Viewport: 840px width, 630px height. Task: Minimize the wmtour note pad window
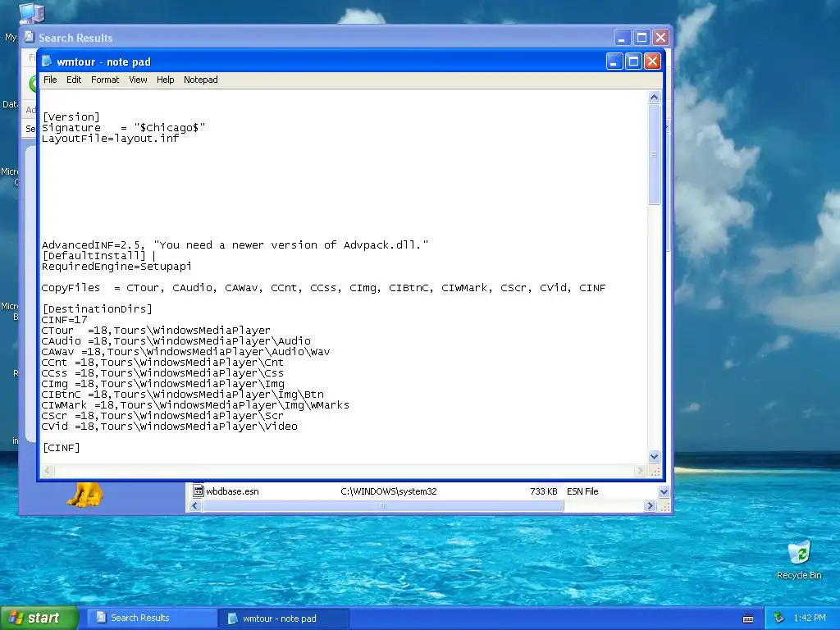pyautogui.click(x=614, y=62)
